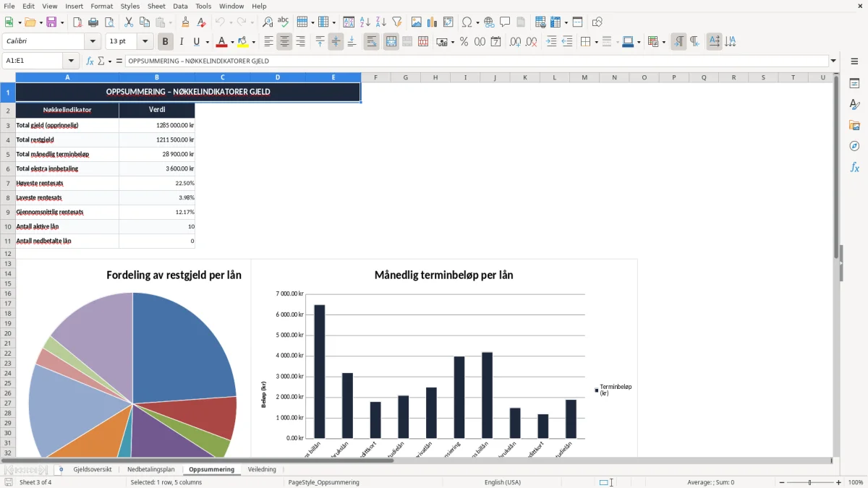868x488 pixels.
Task: Open the conditional formatting dropdown arrow
Action: tap(663, 42)
